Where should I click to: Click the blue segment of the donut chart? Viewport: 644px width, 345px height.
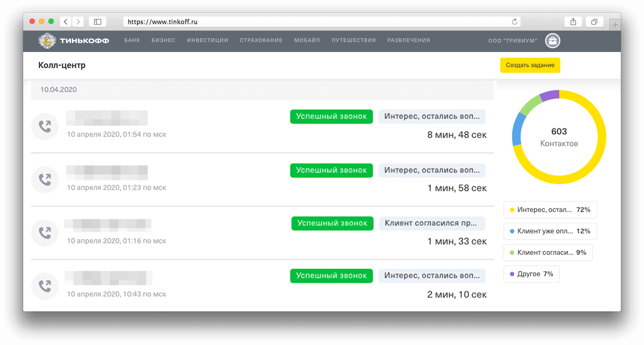pyautogui.click(x=517, y=129)
